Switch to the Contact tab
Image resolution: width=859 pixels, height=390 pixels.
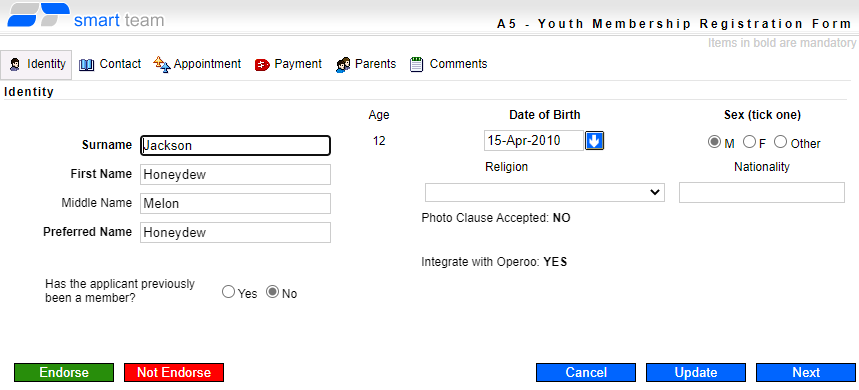coord(110,65)
